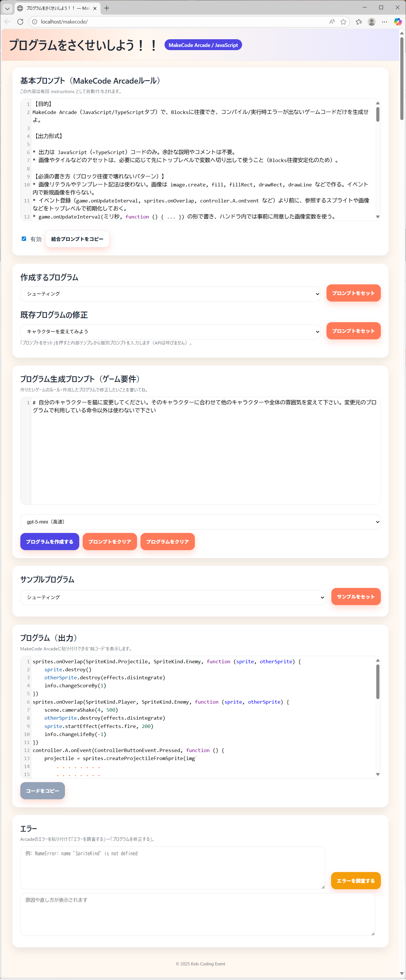Open the gpt-5-mini model selector
The width and height of the screenshot is (406, 980).
[x=200, y=522]
